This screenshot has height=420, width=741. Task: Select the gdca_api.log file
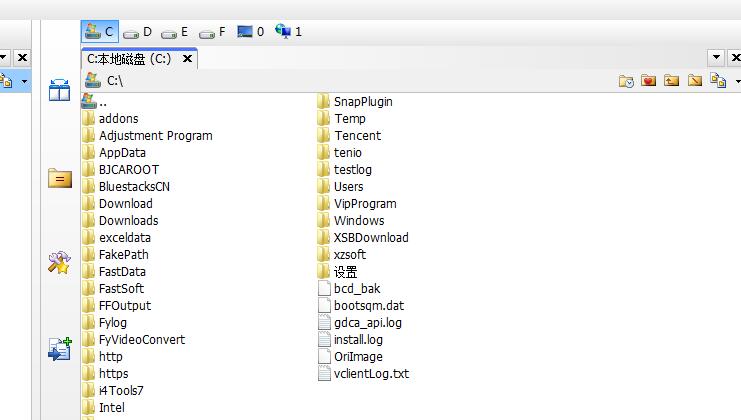tap(360, 323)
